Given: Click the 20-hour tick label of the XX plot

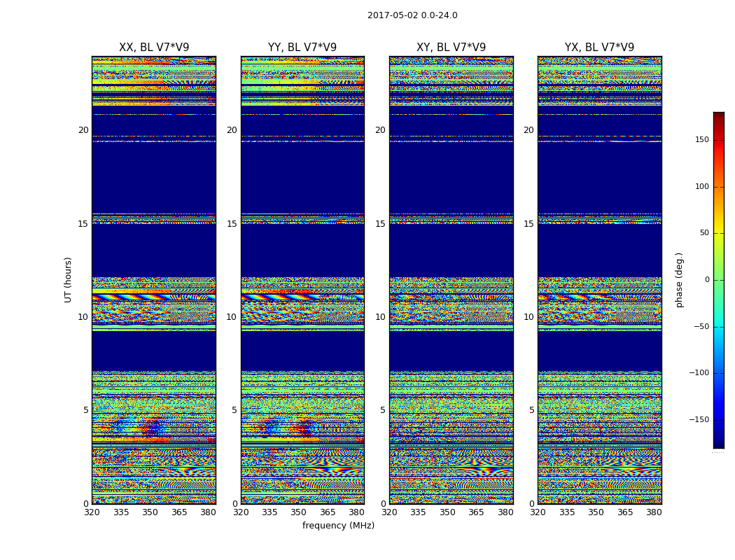Looking at the screenshot, I should click(x=83, y=130).
